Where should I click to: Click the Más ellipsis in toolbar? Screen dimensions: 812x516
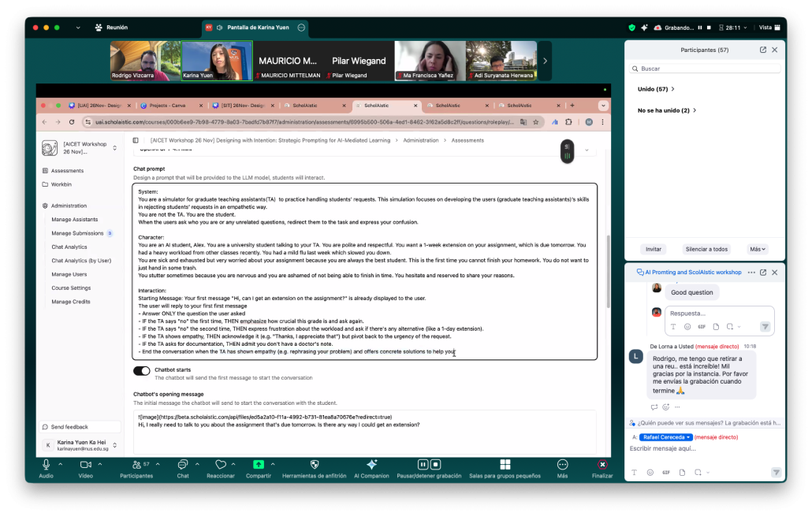[x=562, y=465]
